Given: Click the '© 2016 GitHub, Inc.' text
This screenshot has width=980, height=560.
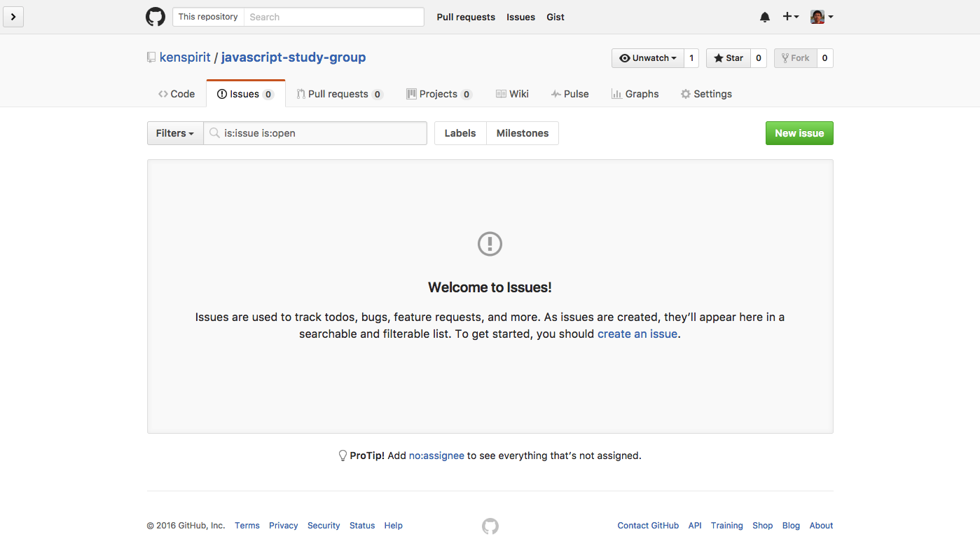Looking at the screenshot, I should (x=186, y=526).
